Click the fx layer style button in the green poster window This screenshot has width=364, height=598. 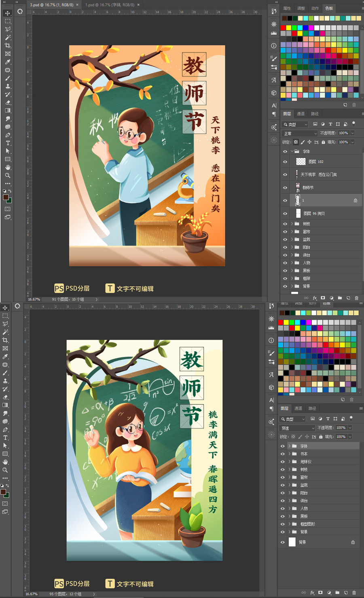pyautogui.click(x=312, y=592)
